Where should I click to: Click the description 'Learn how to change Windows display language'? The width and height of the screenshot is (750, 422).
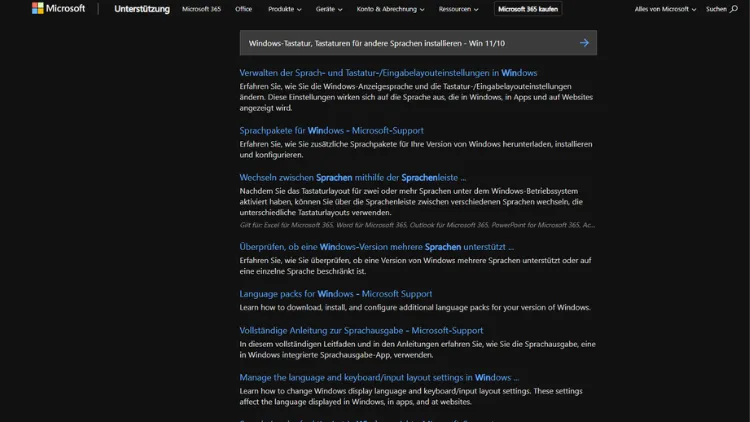click(411, 396)
